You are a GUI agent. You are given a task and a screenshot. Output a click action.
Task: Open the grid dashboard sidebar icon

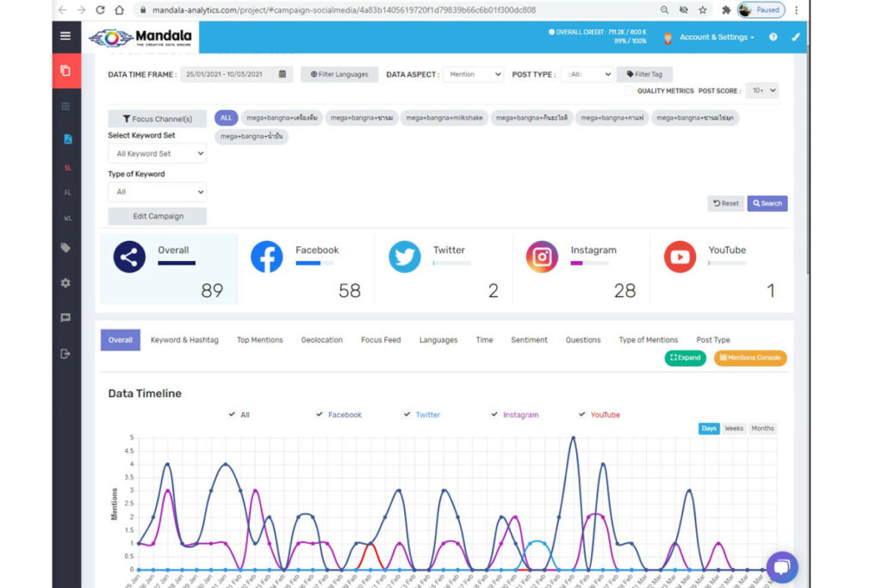(x=65, y=106)
